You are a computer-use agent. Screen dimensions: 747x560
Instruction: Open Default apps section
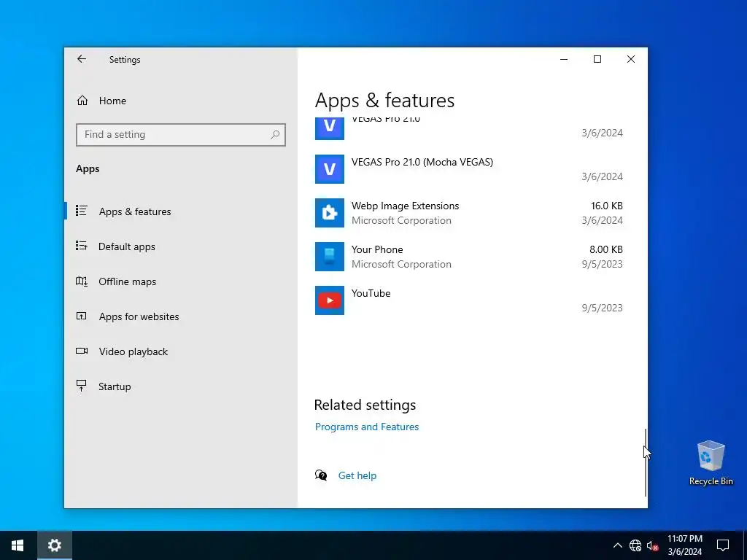coord(127,246)
